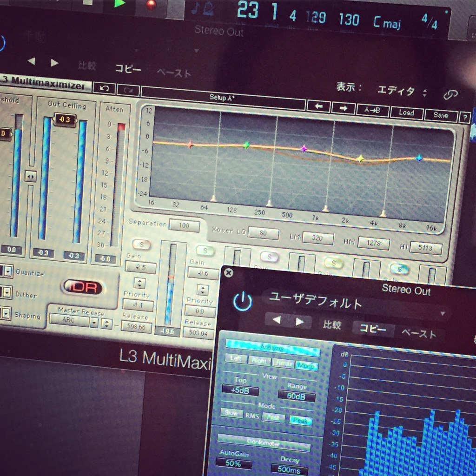This screenshot has width=476, height=476.
Task: Click analyzer window next preset arrow
Action: point(300,322)
